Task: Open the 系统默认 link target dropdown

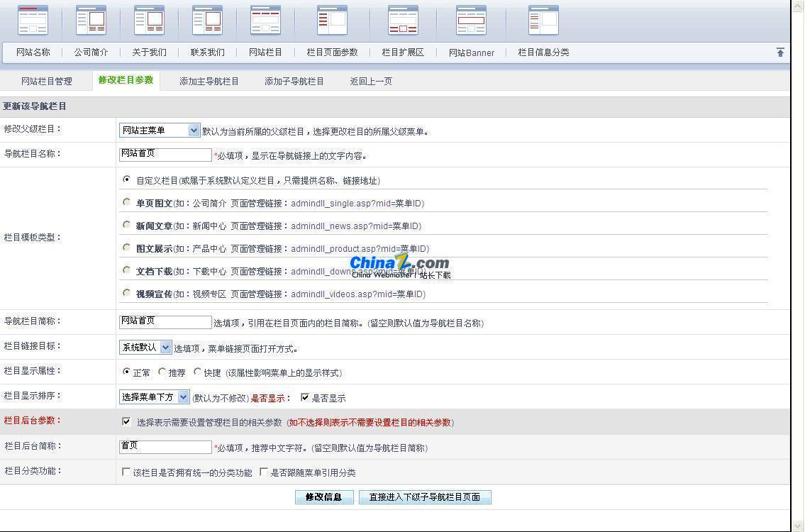Action: [145, 348]
